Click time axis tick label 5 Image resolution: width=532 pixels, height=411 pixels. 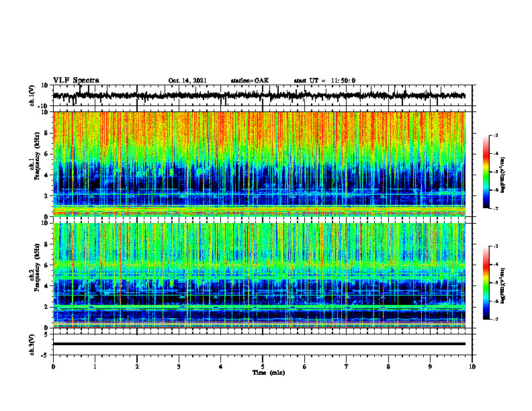(x=263, y=367)
